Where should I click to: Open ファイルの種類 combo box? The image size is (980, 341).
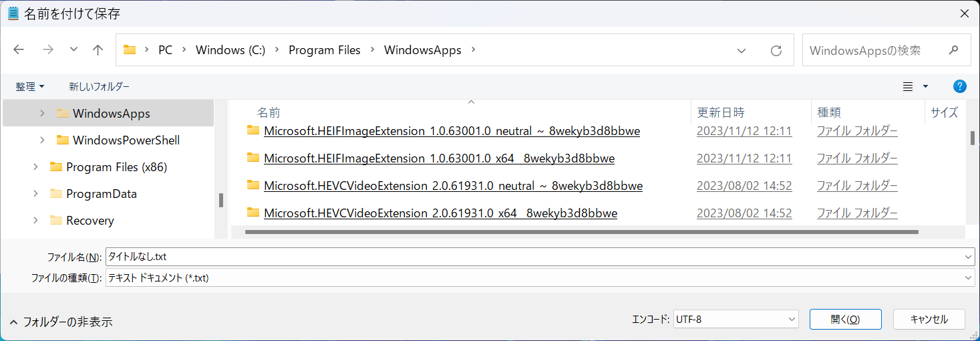(x=540, y=278)
